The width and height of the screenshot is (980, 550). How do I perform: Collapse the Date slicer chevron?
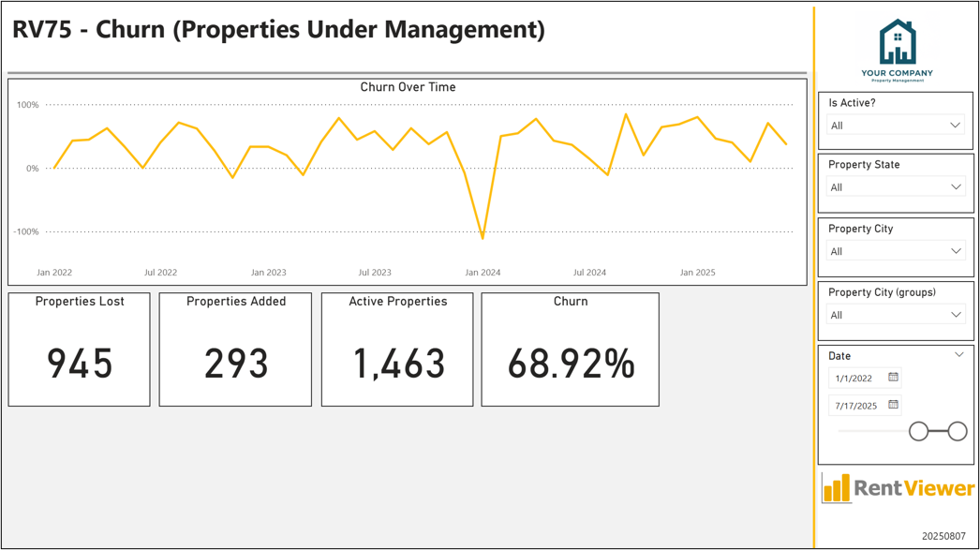[959, 355]
